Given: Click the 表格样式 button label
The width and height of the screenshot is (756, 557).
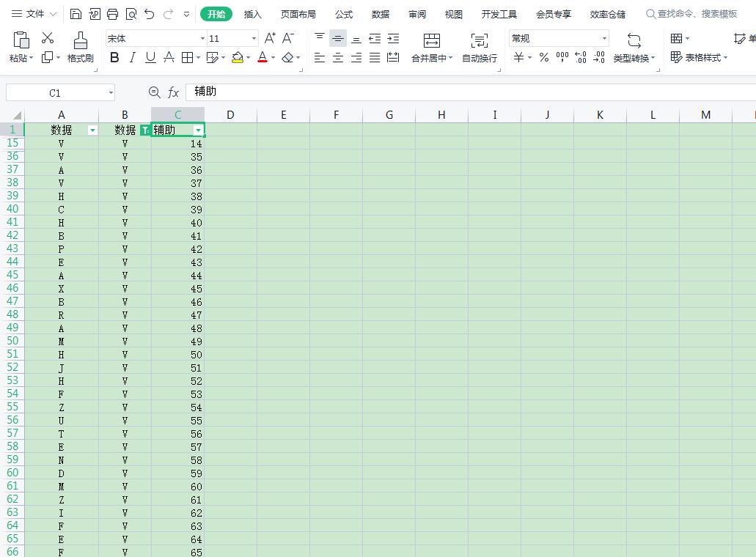Looking at the screenshot, I should click(x=703, y=58).
